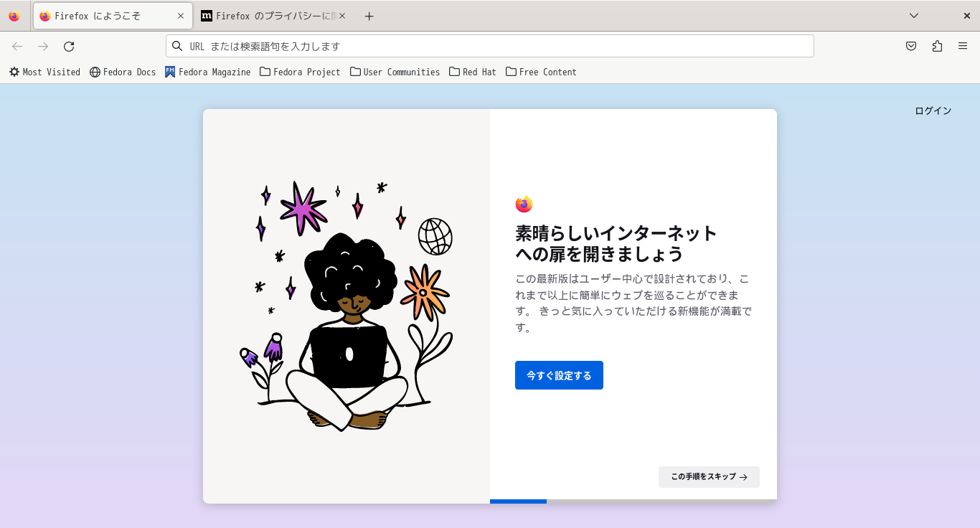Expand the Red Hat bookmarks folder
Image resolution: width=980 pixels, height=528 pixels.
point(473,72)
